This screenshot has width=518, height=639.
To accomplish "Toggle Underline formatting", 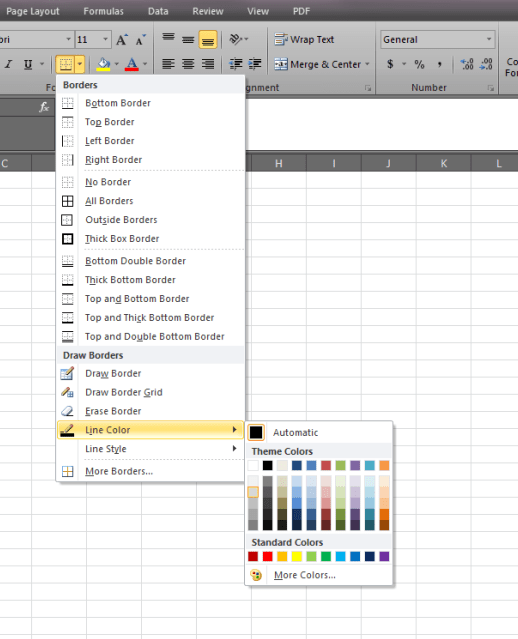I will click(28, 64).
